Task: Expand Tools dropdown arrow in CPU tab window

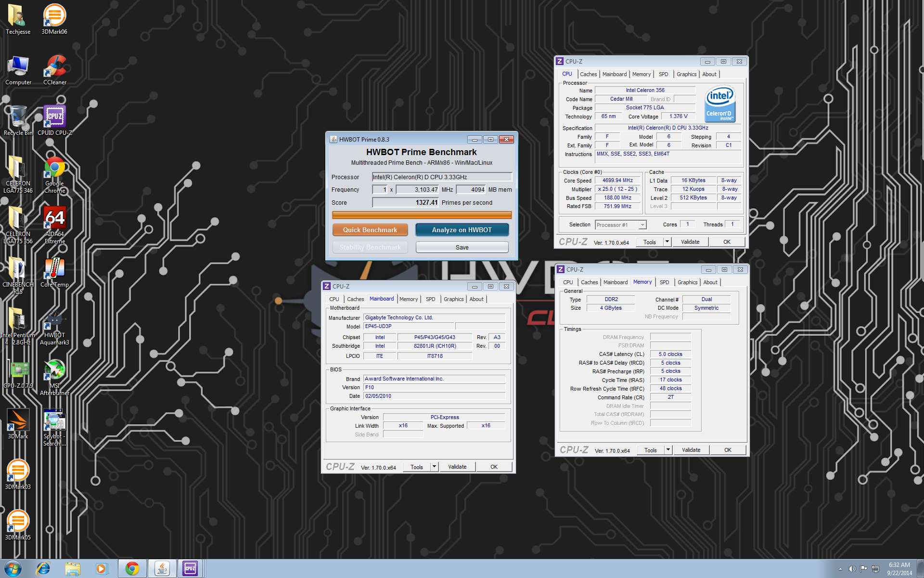Action: pyautogui.click(x=667, y=242)
